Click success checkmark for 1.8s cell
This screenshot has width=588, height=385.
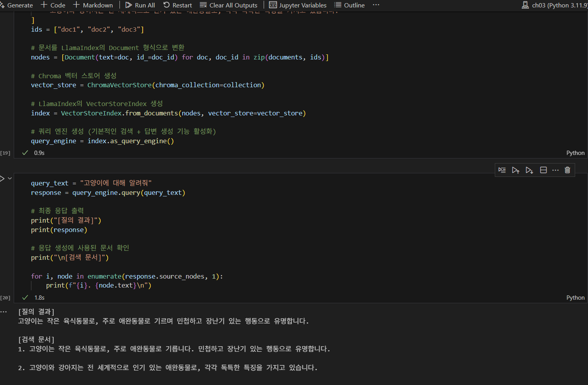(25, 297)
